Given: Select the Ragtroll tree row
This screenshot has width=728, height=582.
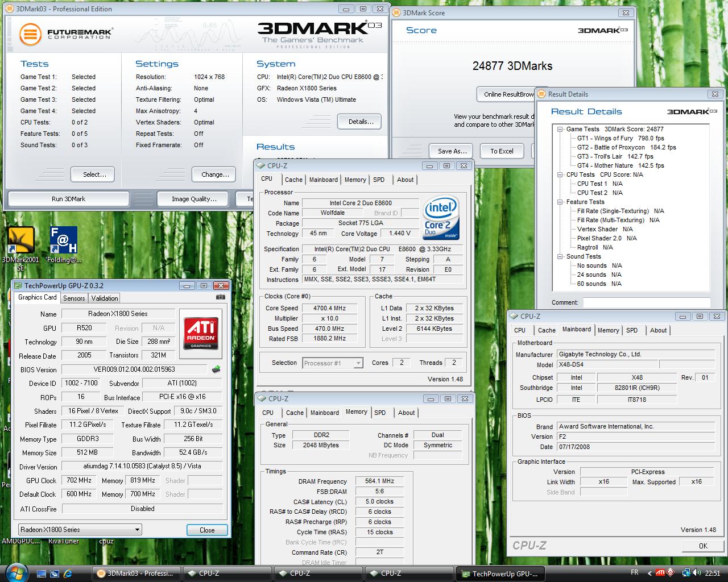Looking at the screenshot, I should tap(595, 247).
